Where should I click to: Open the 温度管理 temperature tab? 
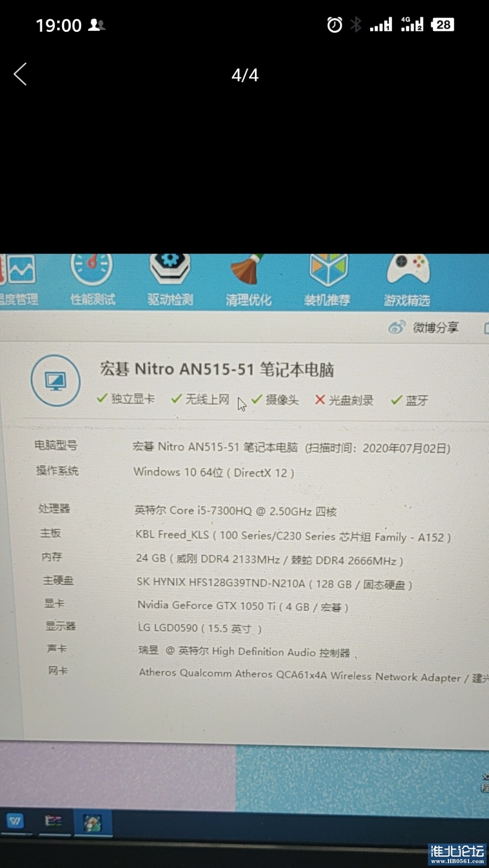pyautogui.click(x=18, y=280)
